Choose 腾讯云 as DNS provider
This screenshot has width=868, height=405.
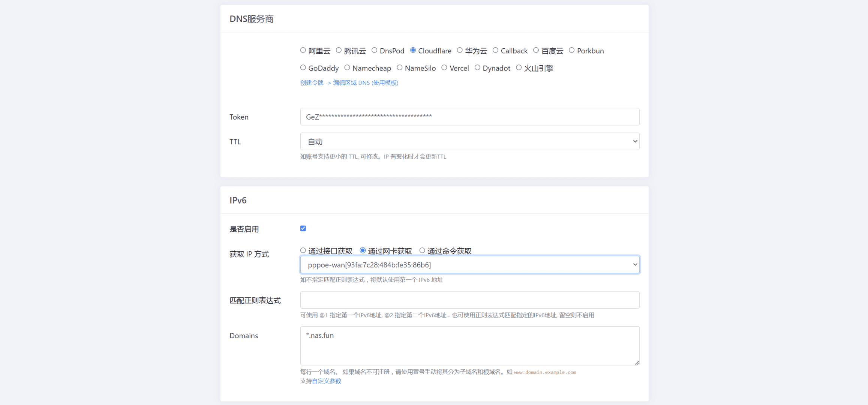click(339, 50)
